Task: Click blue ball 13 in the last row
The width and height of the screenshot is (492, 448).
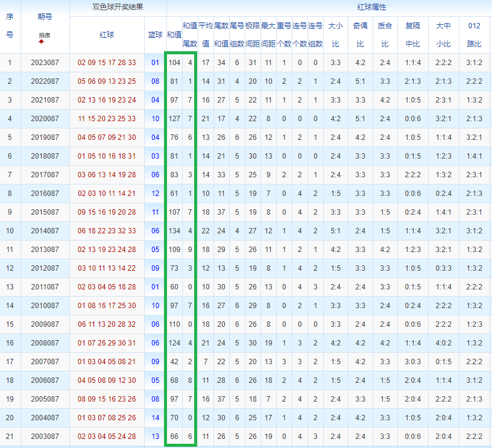Action: [x=156, y=437]
